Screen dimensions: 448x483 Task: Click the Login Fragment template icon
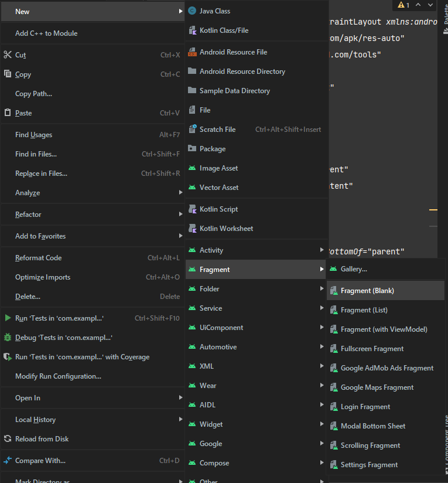point(334,407)
